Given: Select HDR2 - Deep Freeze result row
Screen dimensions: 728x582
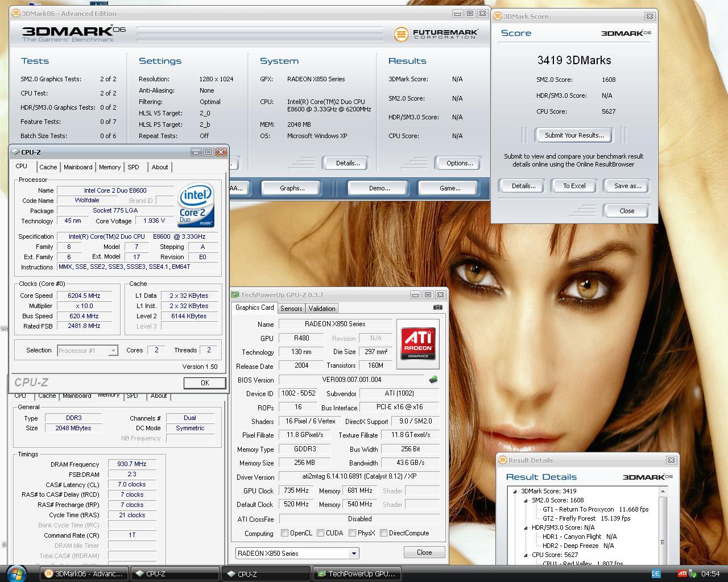Looking at the screenshot, I should [x=578, y=546].
